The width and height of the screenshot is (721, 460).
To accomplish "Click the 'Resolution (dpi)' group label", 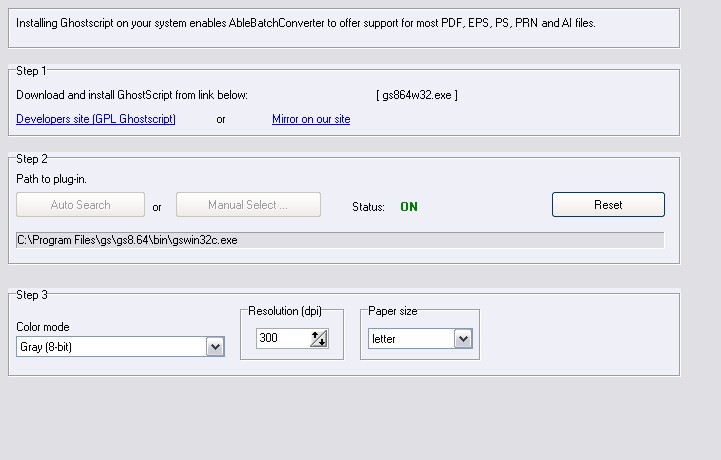I will [285, 311].
